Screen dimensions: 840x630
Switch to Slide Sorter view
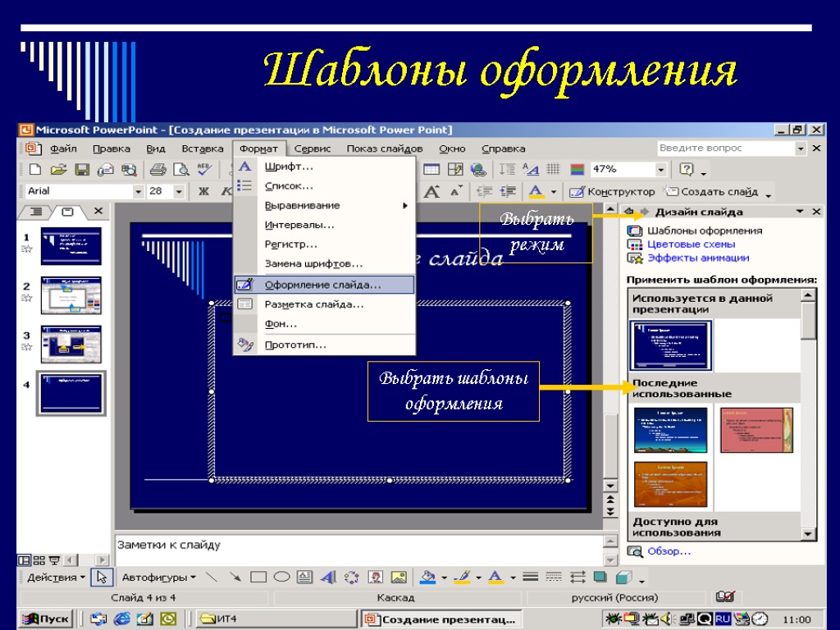tap(39, 560)
